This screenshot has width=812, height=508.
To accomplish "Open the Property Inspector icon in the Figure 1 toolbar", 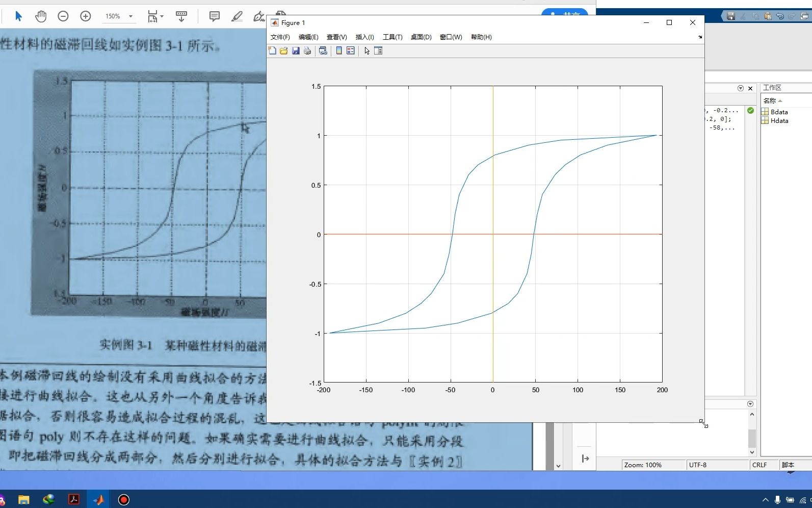I will click(378, 50).
